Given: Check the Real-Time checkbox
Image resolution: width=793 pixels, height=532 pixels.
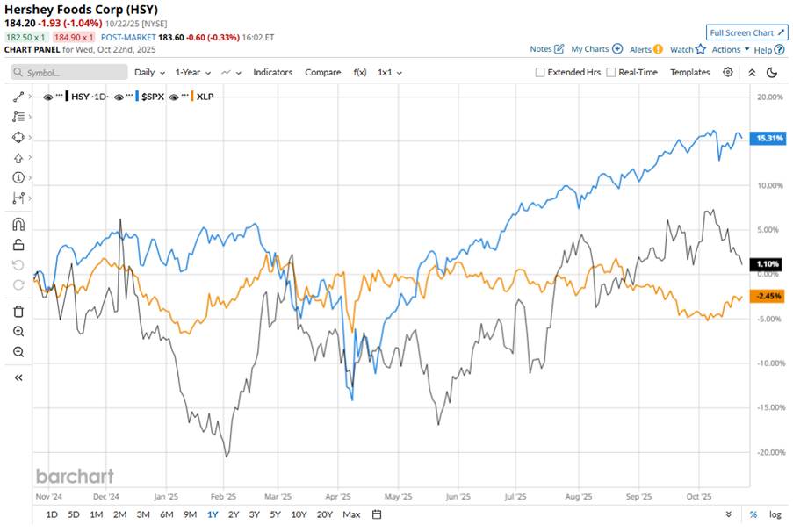Looking at the screenshot, I should (x=611, y=73).
